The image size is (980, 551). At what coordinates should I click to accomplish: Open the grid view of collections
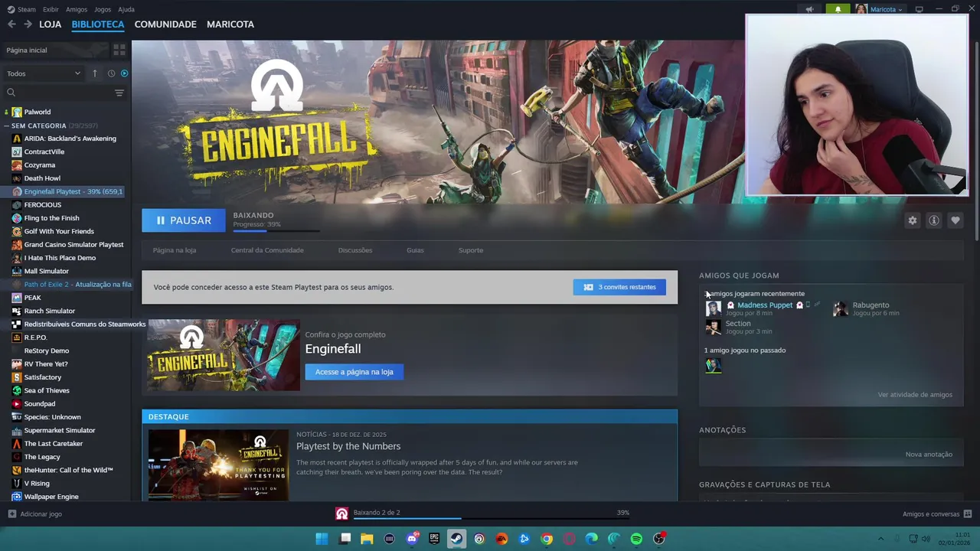click(119, 50)
